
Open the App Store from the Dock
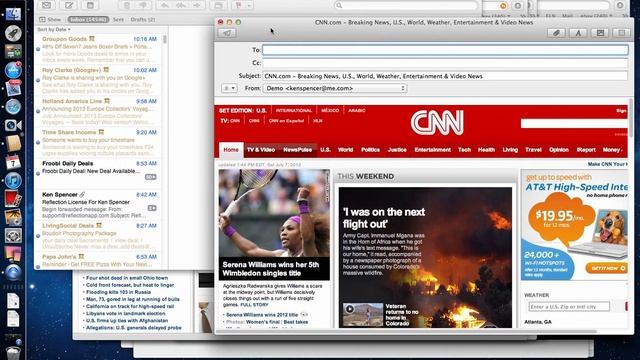13,70
